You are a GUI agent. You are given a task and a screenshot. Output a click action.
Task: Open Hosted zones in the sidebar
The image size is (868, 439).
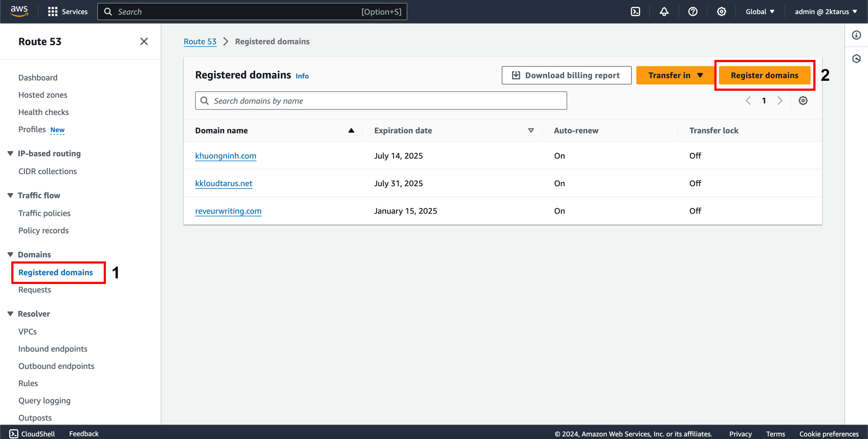43,95
